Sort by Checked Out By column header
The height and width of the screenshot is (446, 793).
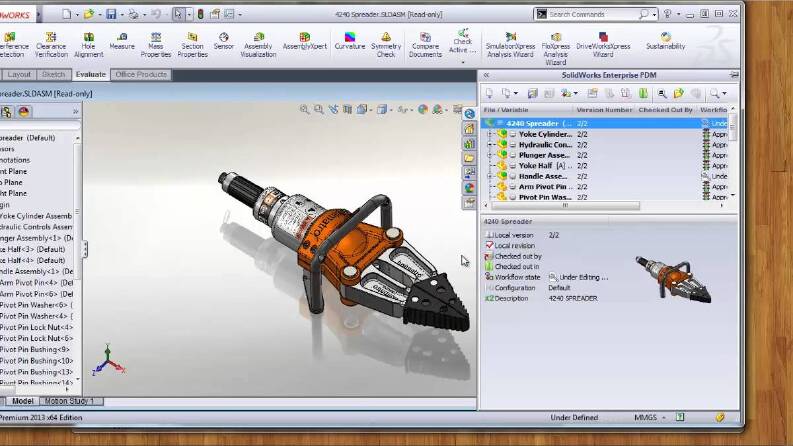665,110
